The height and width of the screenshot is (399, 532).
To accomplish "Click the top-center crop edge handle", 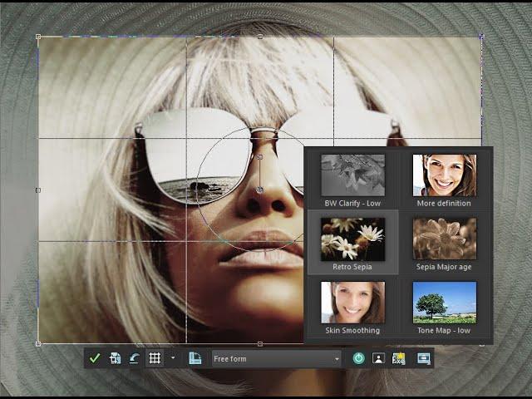I will [260, 37].
